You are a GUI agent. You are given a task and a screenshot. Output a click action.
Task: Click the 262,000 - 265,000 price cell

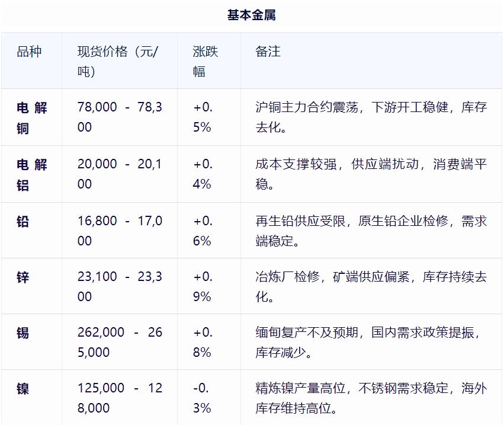tap(119, 342)
